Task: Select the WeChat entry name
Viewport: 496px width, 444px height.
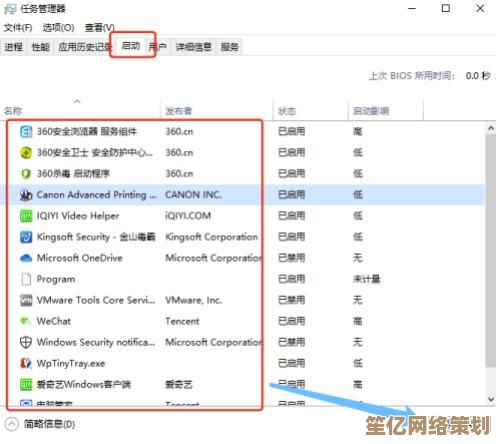Action: click(x=54, y=321)
